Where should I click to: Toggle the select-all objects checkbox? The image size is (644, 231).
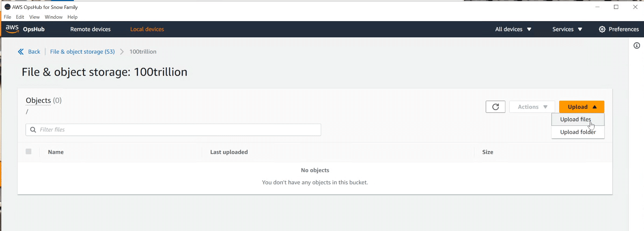[28, 151]
